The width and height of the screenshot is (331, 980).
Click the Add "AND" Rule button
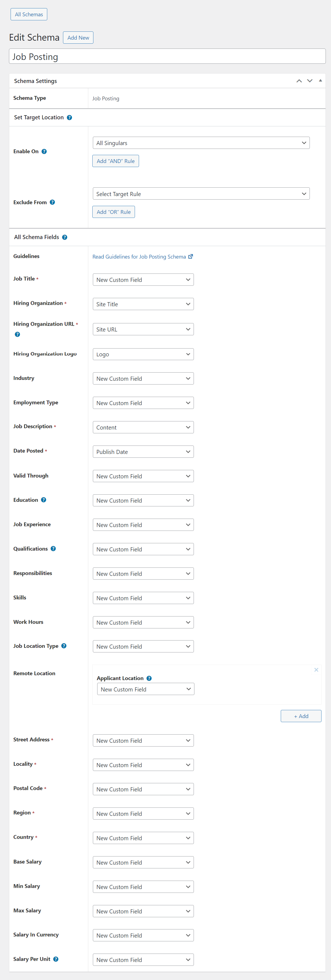coord(115,161)
